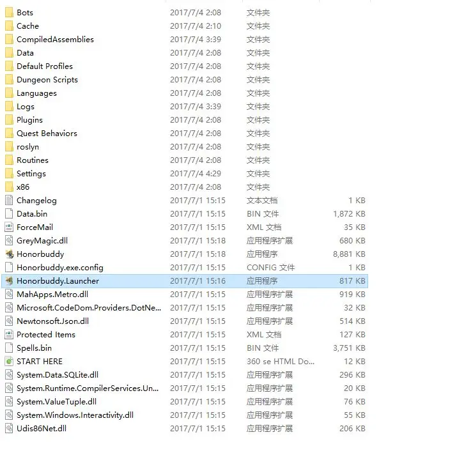This screenshot has width=473, height=476.
Task: Click the folder name Routines
Action: (32, 160)
